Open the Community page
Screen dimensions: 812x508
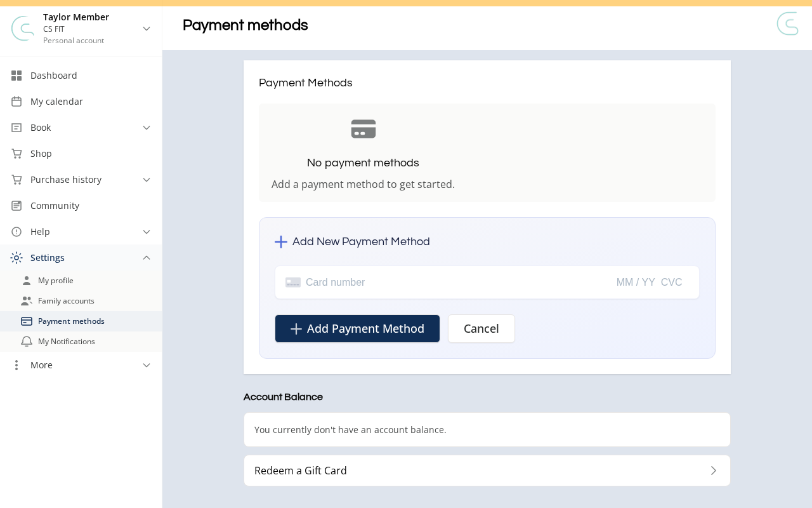(81, 206)
